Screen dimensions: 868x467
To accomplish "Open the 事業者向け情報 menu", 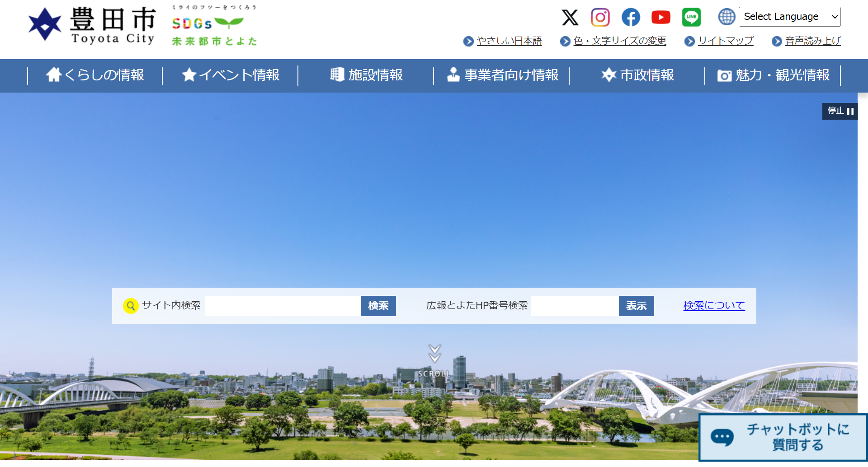I will pyautogui.click(x=502, y=75).
